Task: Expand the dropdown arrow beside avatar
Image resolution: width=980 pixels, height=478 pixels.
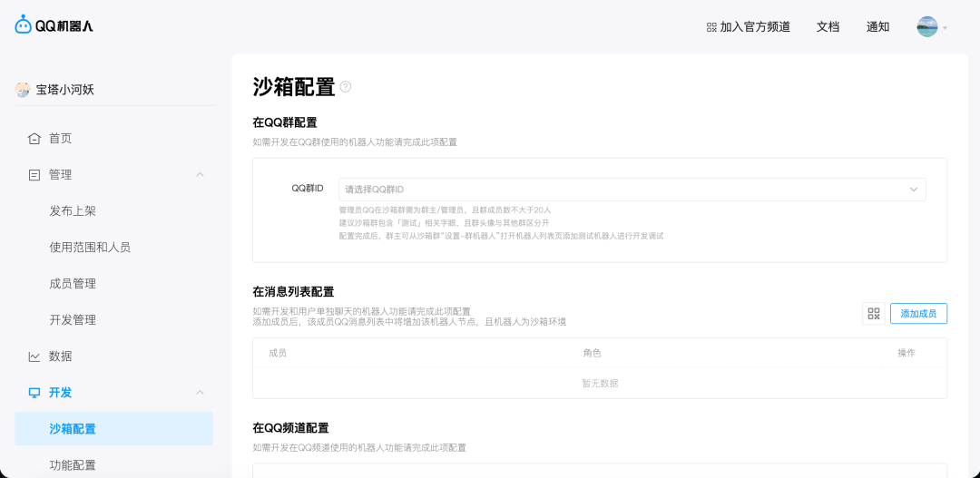Action: 945,27
